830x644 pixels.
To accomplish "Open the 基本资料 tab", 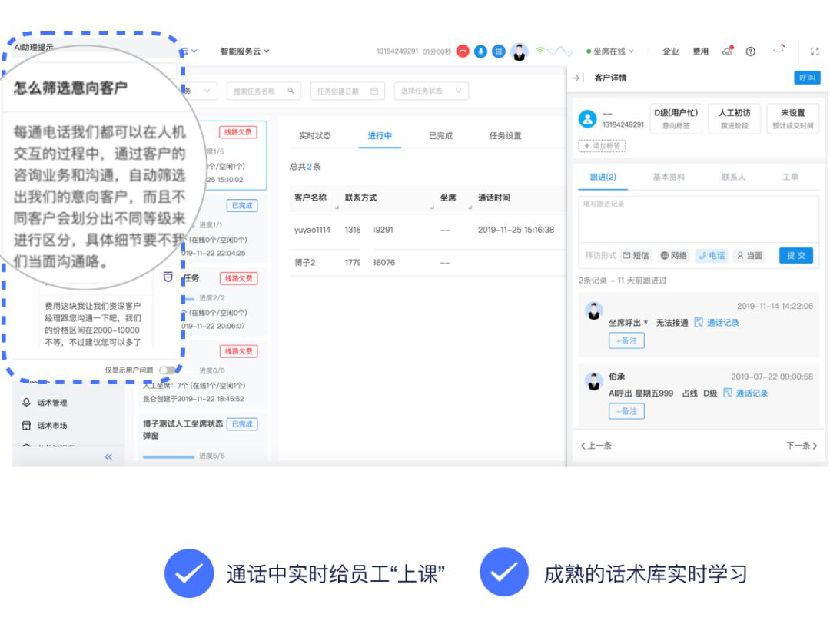I will click(x=668, y=177).
